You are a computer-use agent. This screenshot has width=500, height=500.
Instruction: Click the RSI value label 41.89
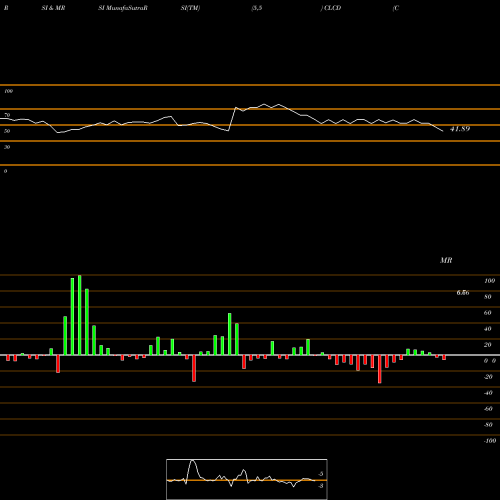460,129
